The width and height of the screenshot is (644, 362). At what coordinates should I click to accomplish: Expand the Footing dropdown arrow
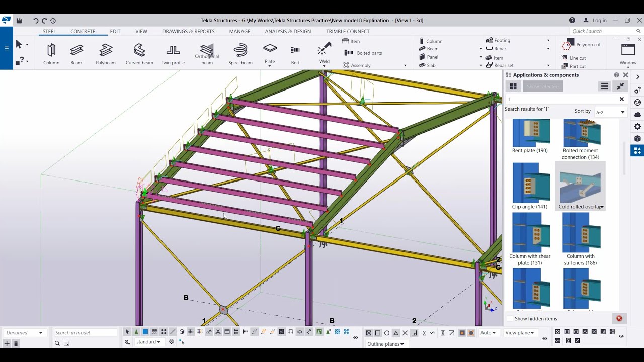(x=548, y=40)
